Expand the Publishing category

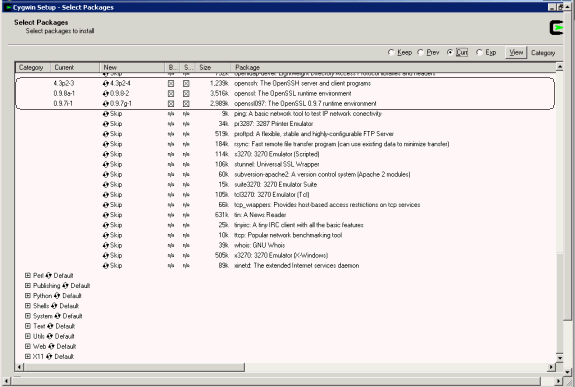[x=28, y=285]
